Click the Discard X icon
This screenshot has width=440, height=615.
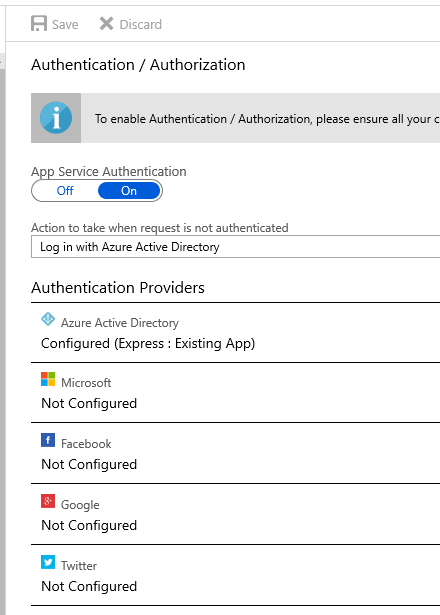(106, 24)
